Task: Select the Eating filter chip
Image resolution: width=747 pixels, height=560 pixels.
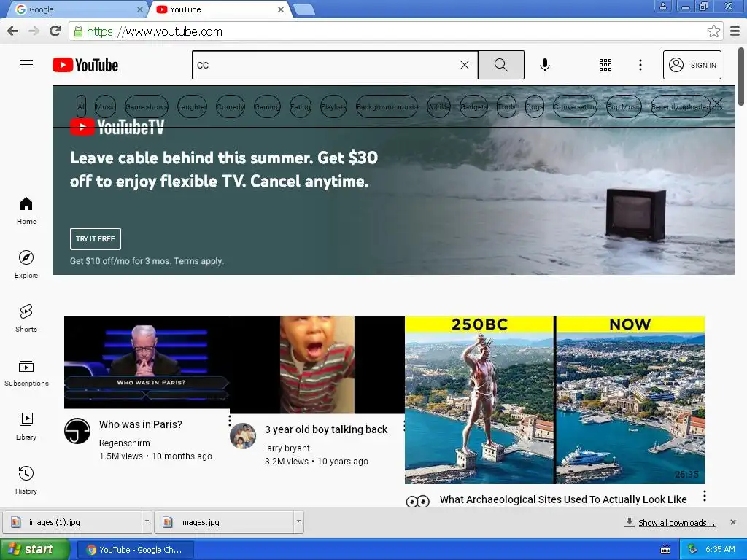Action: click(x=300, y=106)
